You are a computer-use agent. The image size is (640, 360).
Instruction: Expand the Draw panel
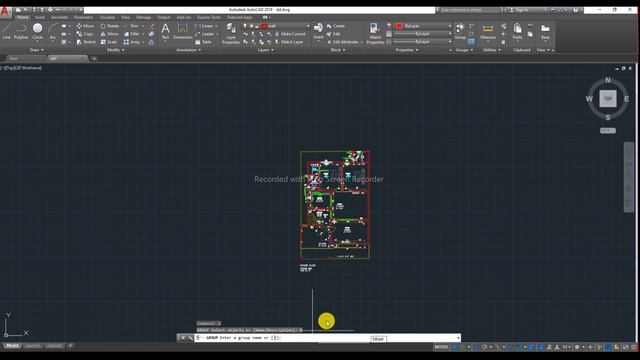(x=36, y=50)
